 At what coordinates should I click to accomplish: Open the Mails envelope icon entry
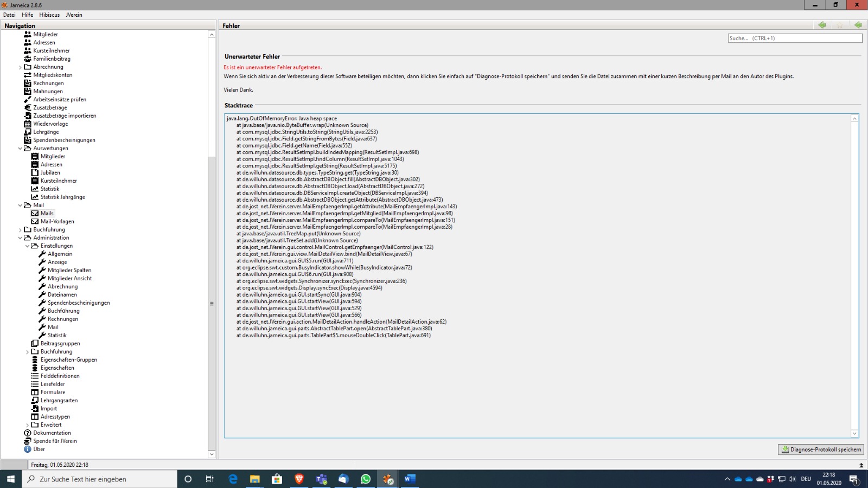coord(35,213)
